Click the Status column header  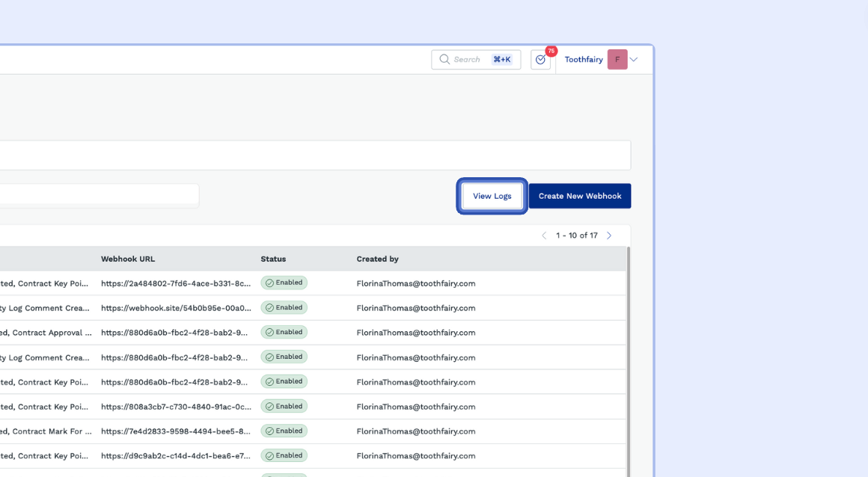pyautogui.click(x=273, y=259)
